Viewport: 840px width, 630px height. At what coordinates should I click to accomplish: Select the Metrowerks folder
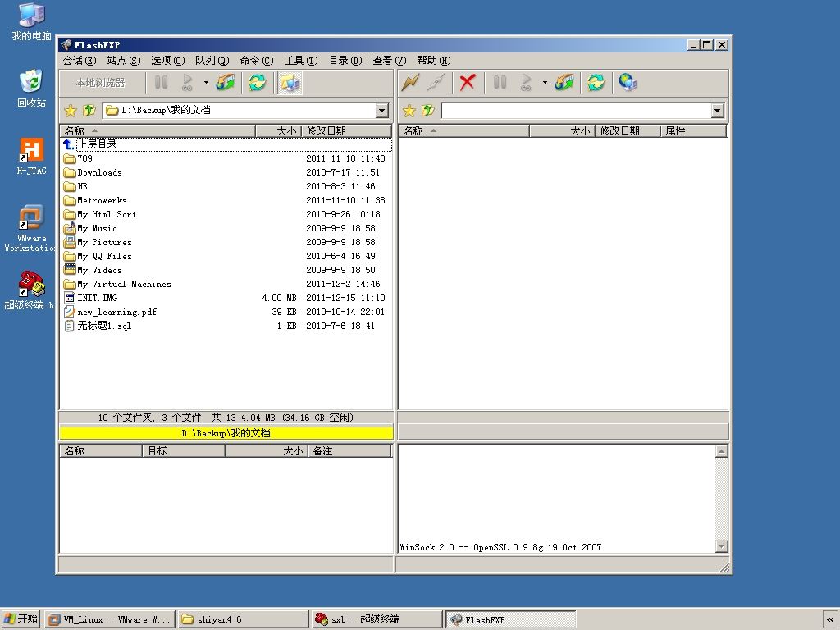102,200
